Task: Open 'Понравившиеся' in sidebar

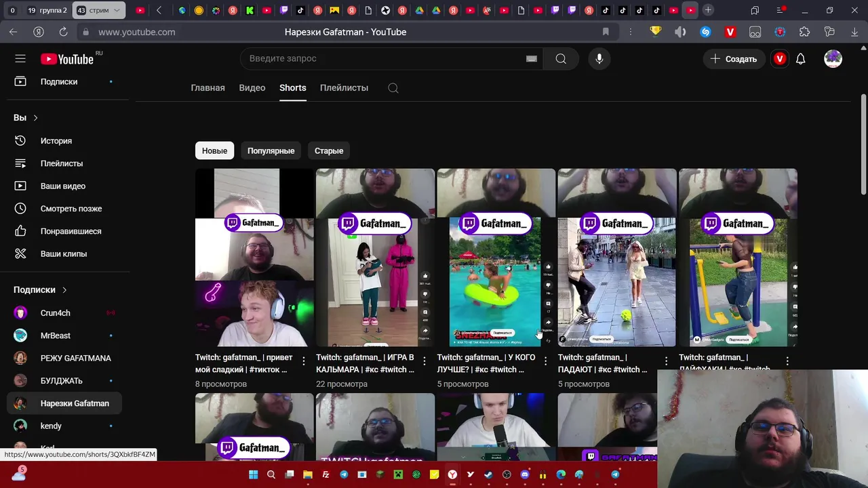Action: coord(65,231)
